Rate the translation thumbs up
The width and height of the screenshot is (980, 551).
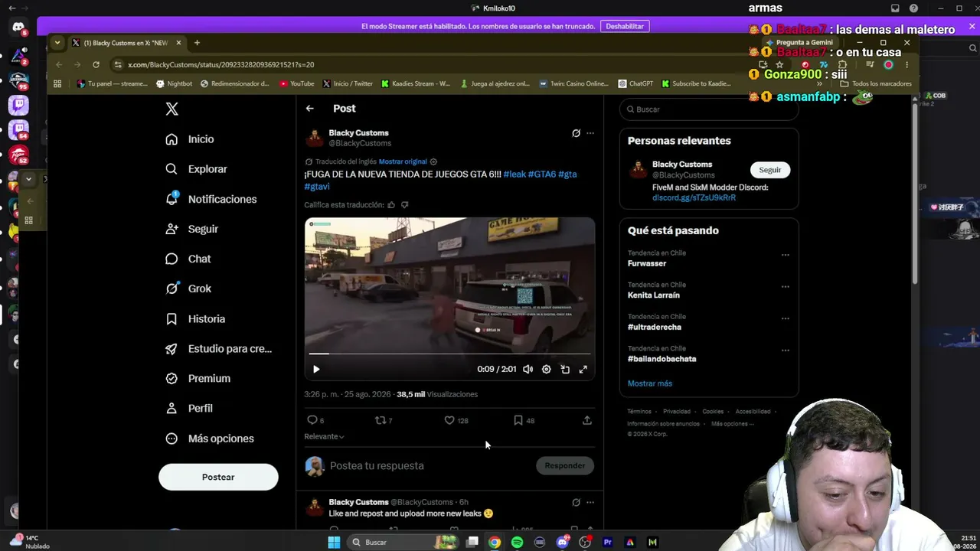tap(391, 205)
